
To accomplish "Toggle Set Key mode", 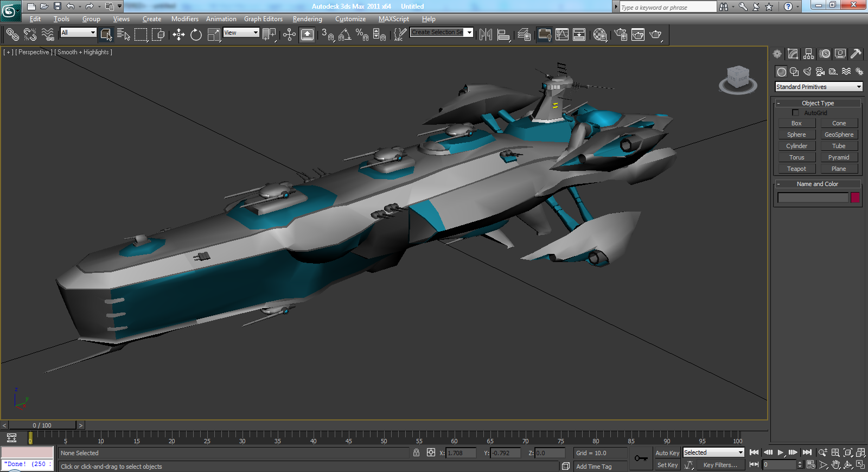I will (667, 465).
